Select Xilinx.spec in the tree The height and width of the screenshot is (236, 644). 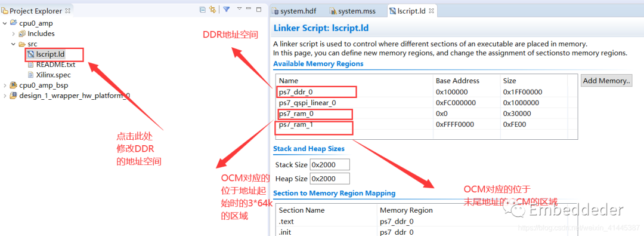(54, 75)
